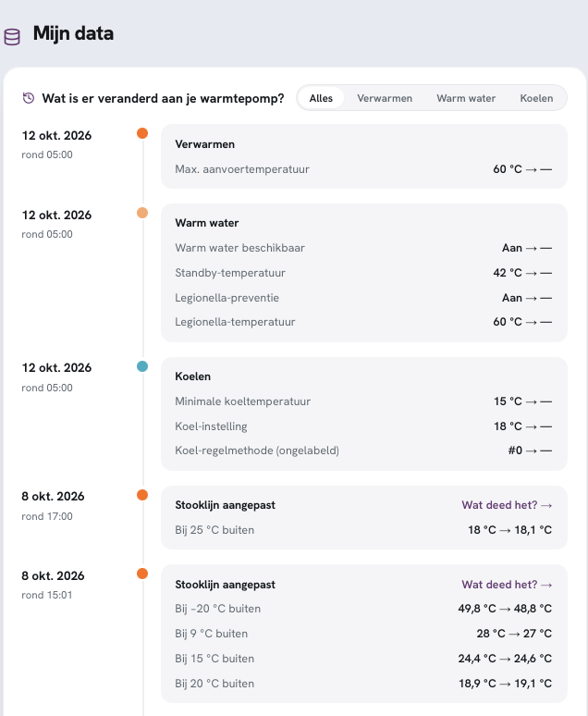Image resolution: width=588 pixels, height=716 pixels.
Task: Open 'Wat deed het?' for the 17:00 change
Action: point(507,505)
